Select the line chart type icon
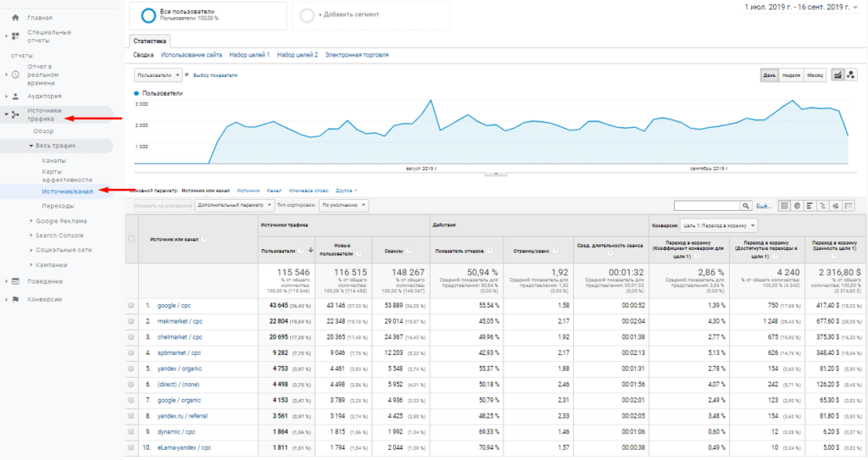The image size is (868, 460). [837, 75]
